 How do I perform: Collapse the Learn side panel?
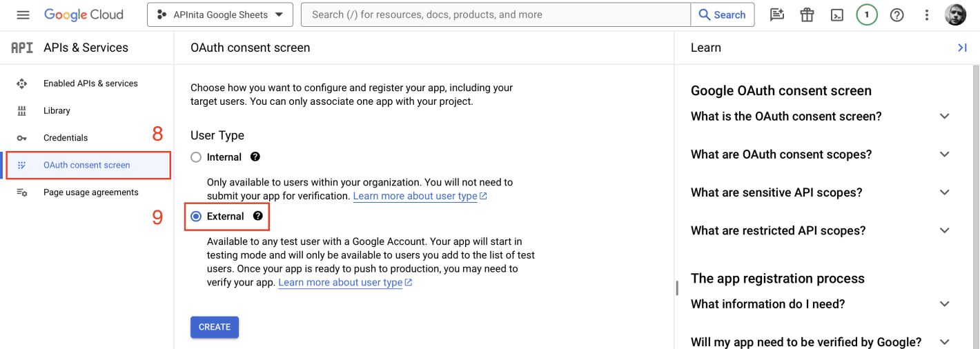pyautogui.click(x=962, y=48)
